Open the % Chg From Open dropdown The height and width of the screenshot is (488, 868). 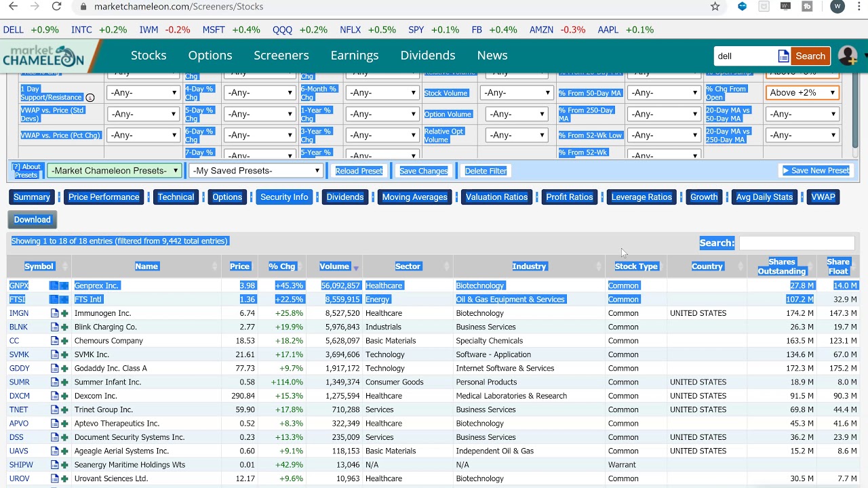point(802,93)
